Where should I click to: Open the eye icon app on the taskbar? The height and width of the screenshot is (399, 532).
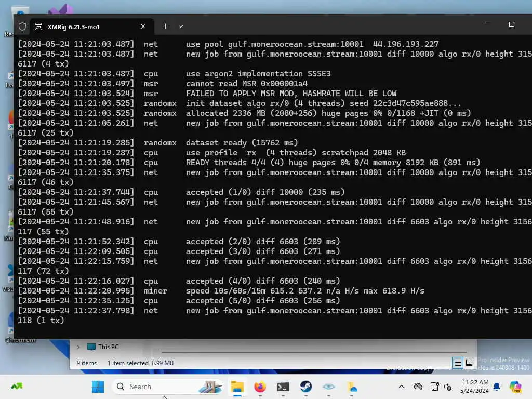329,387
